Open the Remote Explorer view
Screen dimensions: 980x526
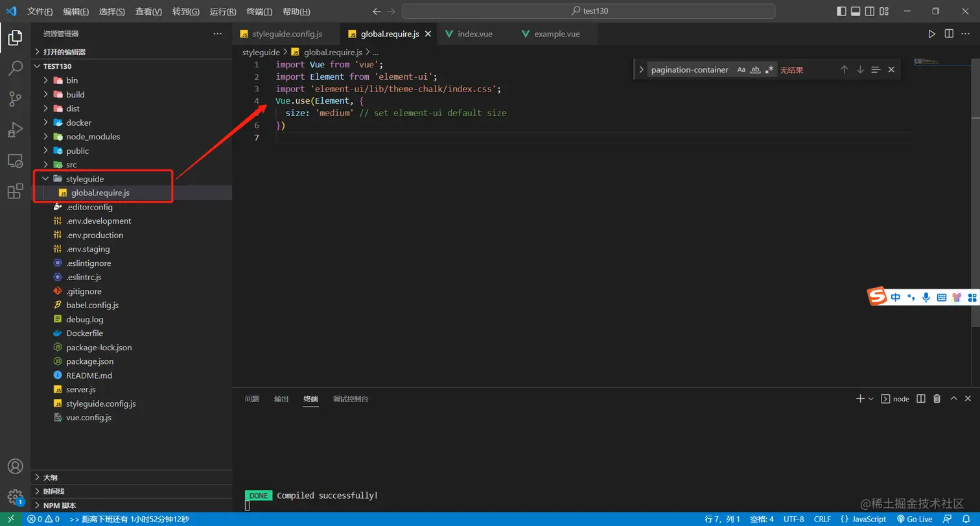click(x=15, y=160)
